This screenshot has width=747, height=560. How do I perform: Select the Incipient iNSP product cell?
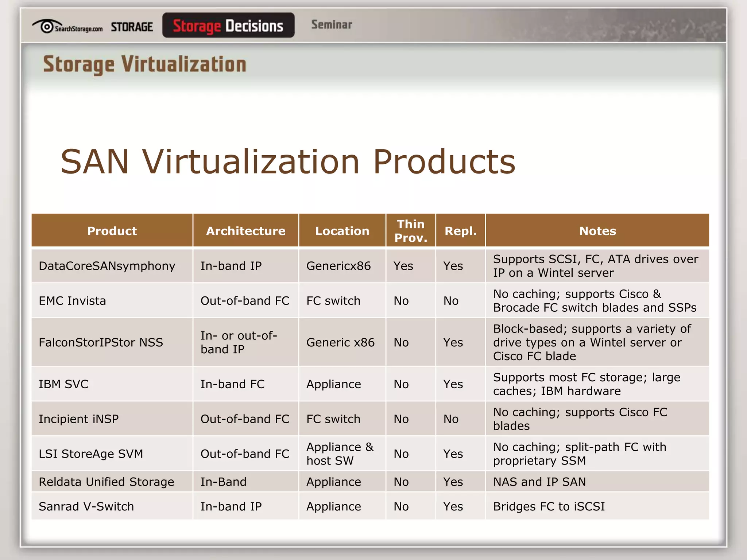point(112,419)
